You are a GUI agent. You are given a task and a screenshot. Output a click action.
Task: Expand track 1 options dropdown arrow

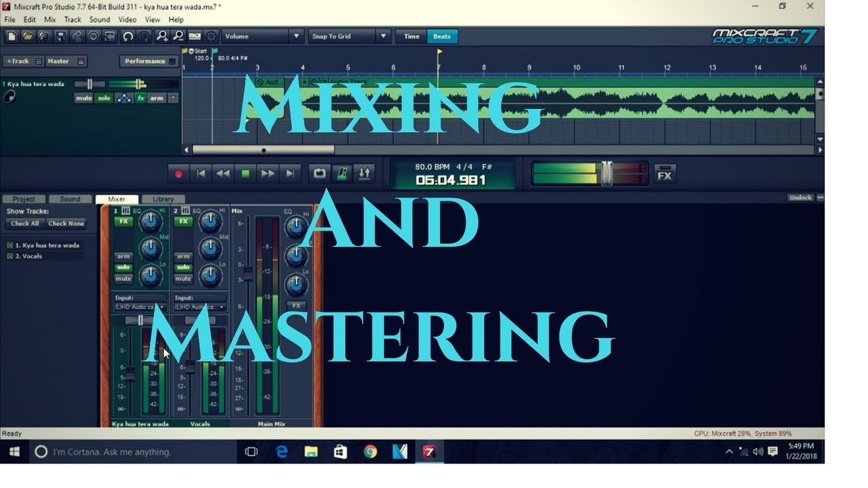(x=173, y=98)
